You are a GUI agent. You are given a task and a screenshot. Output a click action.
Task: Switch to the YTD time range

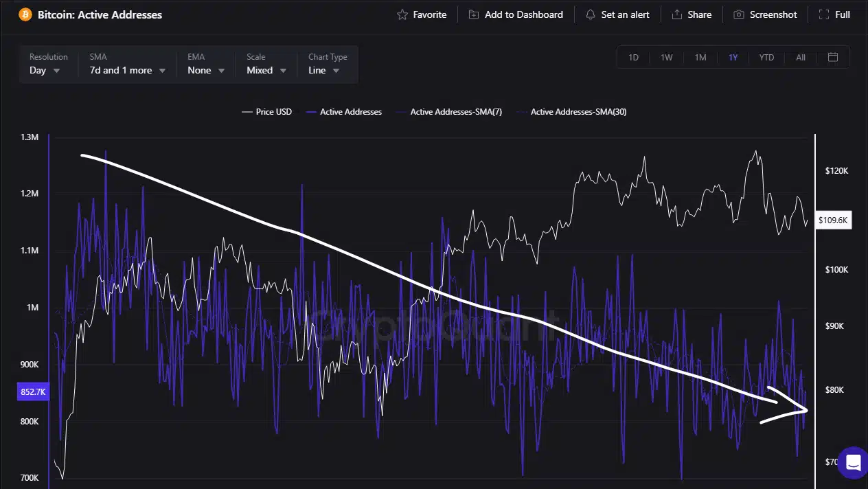766,58
